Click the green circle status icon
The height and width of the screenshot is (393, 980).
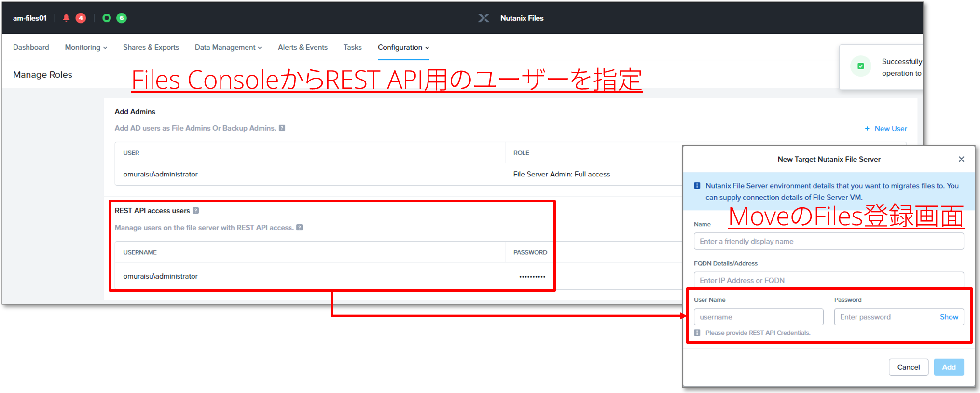[x=107, y=18]
